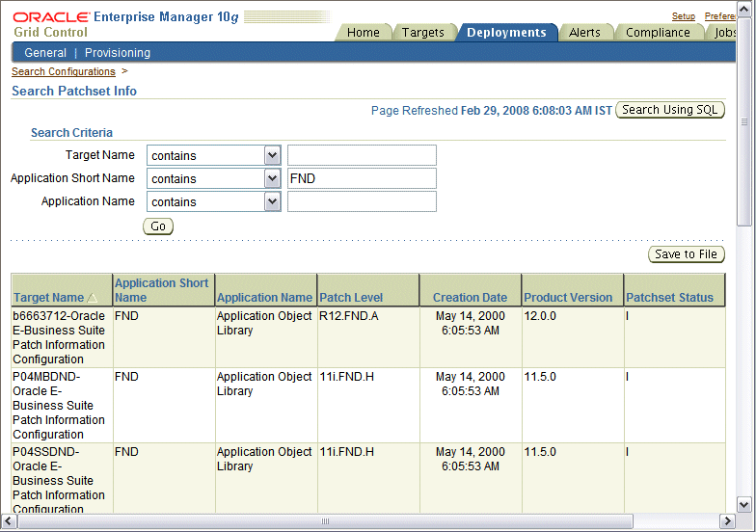Click the horizontal scrollbar thumb

pyautogui.click(x=326, y=520)
